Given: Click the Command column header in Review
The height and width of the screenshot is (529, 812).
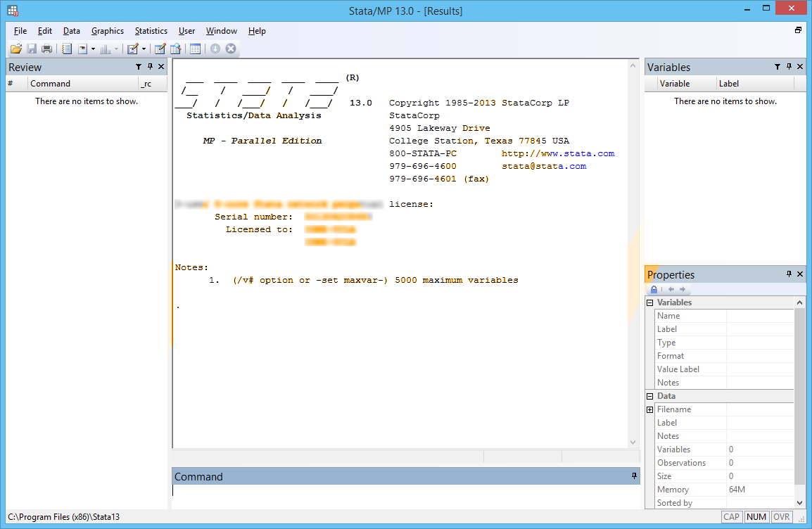Looking at the screenshot, I should click(83, 83).
